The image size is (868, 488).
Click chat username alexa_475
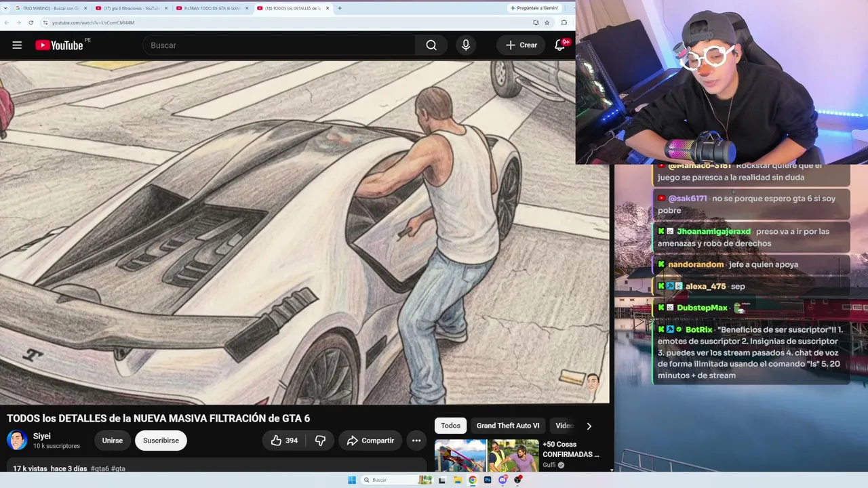(x=705, y=286)
